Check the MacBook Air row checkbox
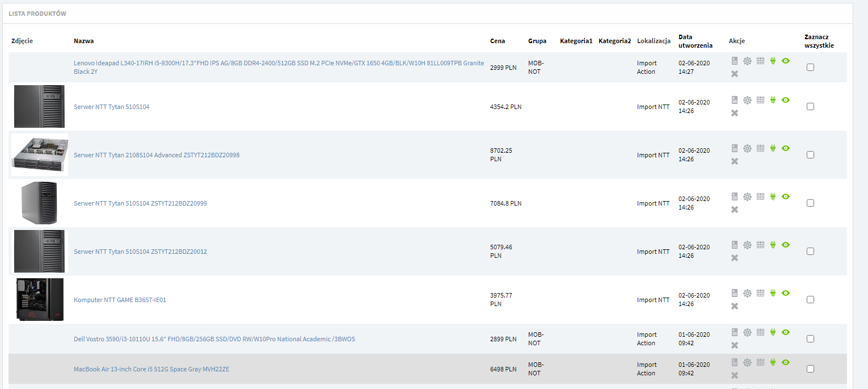The width and height of the screenshot is (868, 389). tap(810, 369)
